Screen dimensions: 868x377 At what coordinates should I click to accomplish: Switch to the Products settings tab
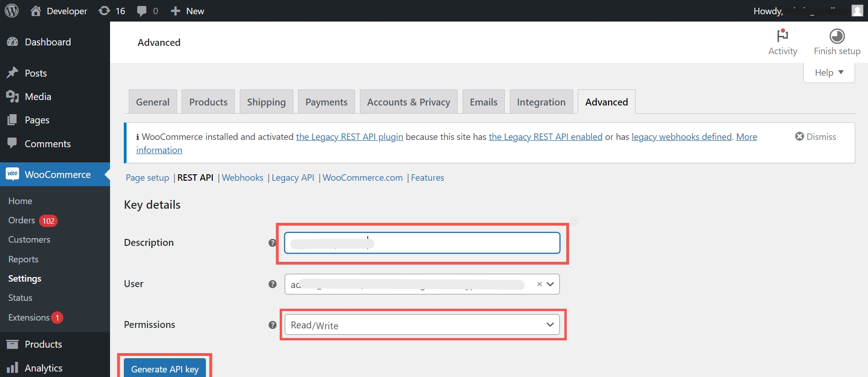[208, 102]
